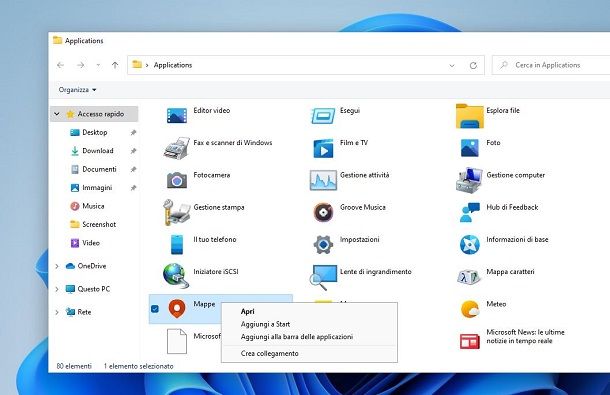Select the Informazioni di base icon

click(470, 245)
